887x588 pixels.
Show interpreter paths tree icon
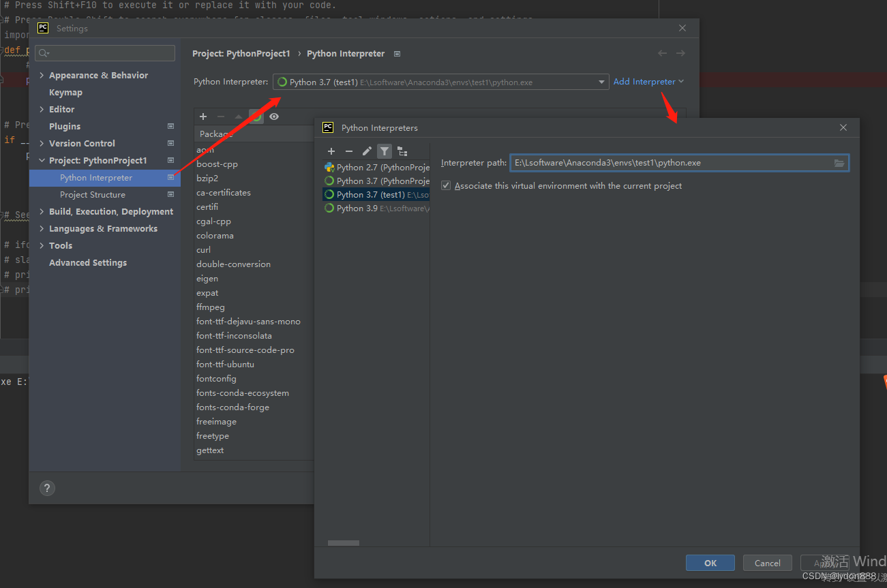point(402,151)
